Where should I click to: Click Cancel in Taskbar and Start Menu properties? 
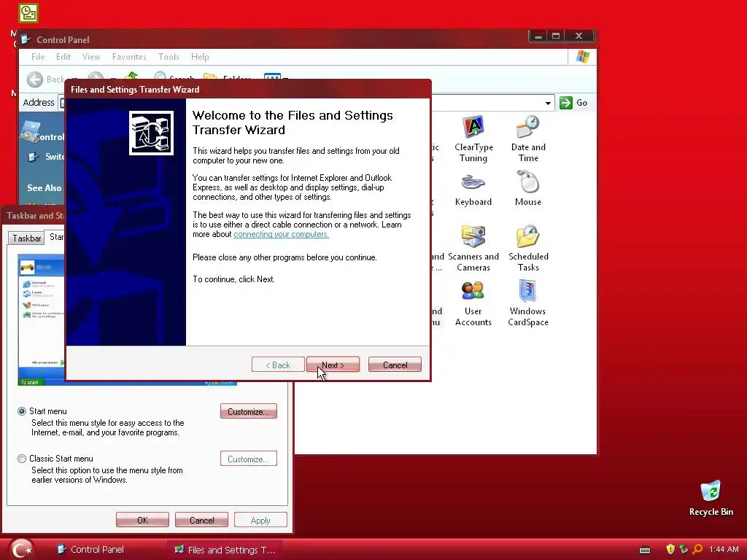tap(201, 520)
